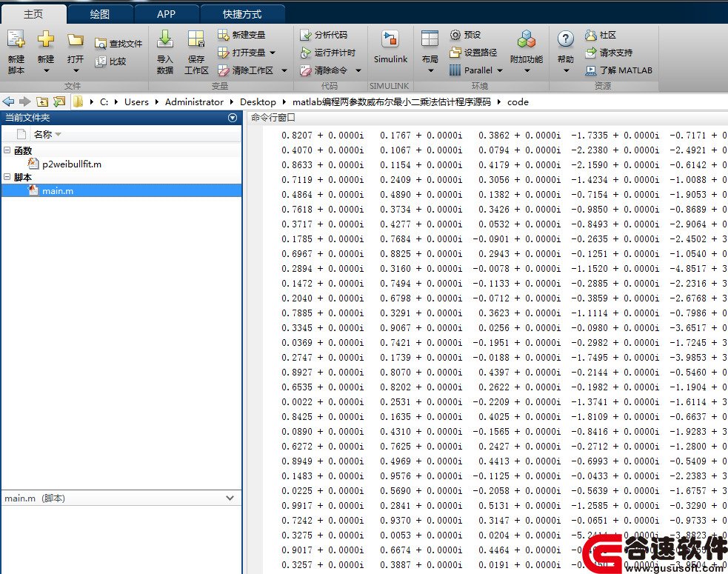728x574 pixels.
Task: Open the Current Folder panel actions menu
Action: pyautogui.click(x=233, y=118)
